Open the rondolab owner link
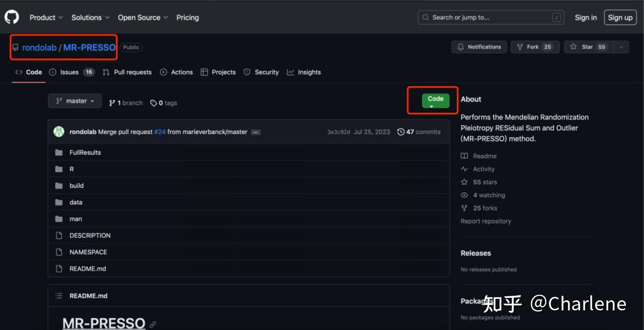644x330 pixels. click(x=39, y=47)
